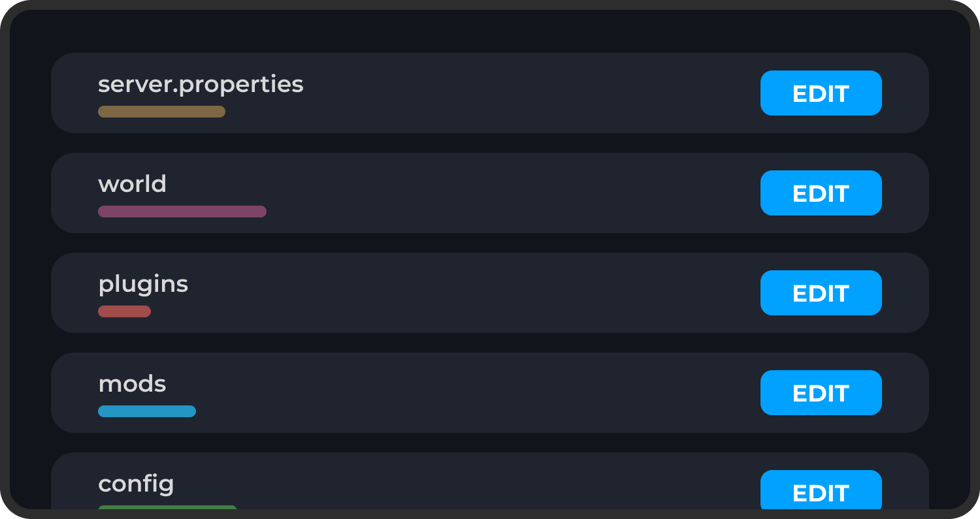Select EDIT on the config row
The image size is (980, 519).
(x=821, y=490)
